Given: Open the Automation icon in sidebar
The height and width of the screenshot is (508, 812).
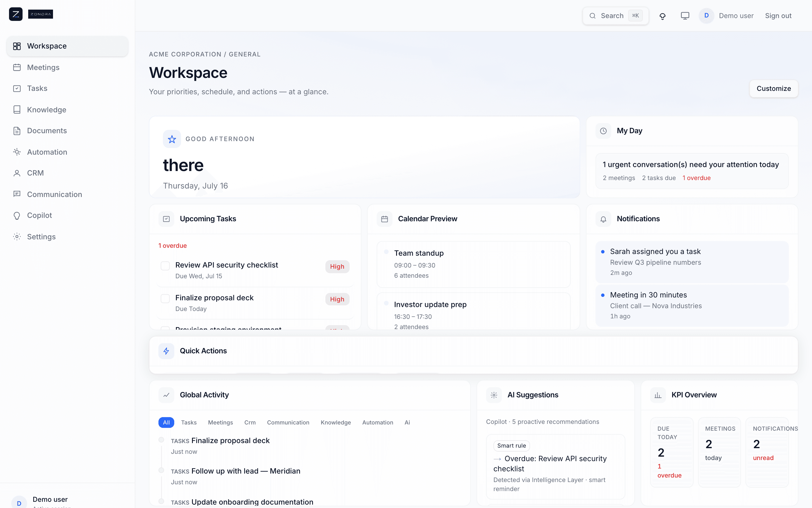Looking at the screenshot, I should click(17, 152).
